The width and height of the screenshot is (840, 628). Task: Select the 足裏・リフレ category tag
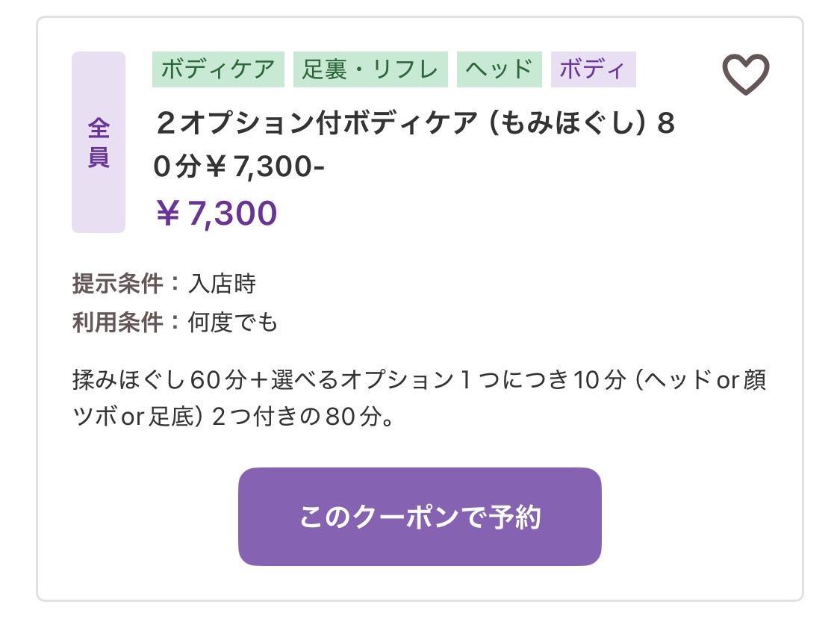point(370,69)
